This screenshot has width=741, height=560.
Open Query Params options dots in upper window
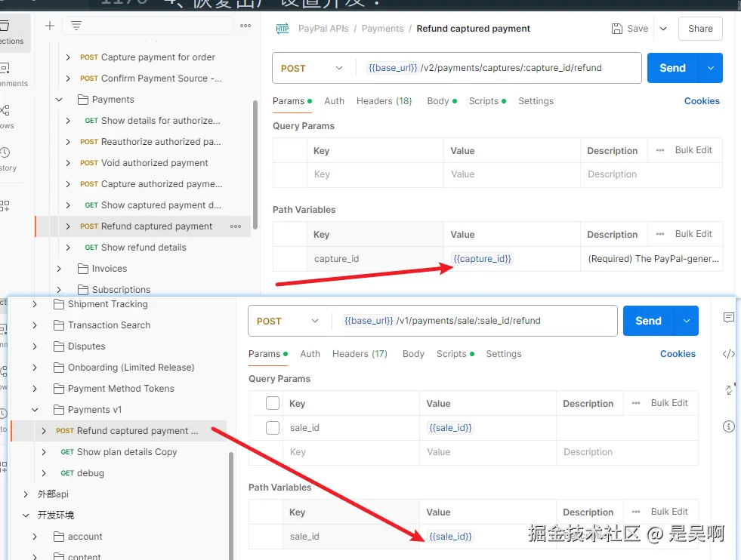pos(659,150)
